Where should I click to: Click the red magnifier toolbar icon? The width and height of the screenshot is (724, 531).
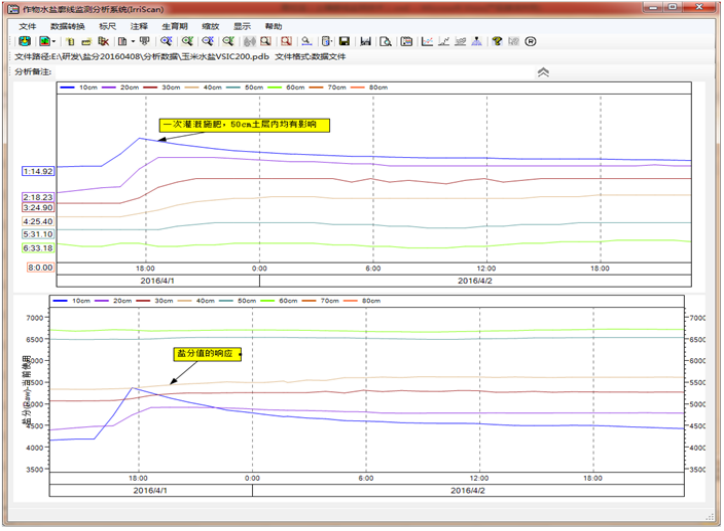[286, 41]
